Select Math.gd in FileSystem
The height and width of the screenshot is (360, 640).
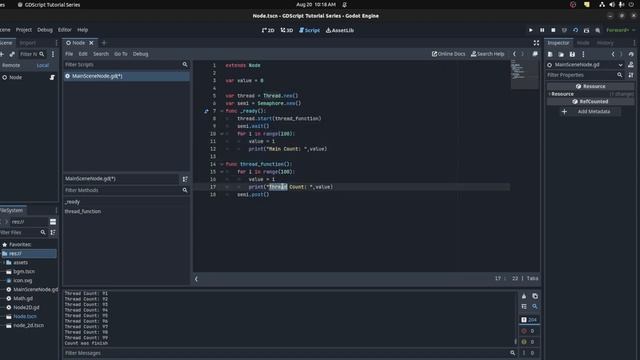[23, 298]
